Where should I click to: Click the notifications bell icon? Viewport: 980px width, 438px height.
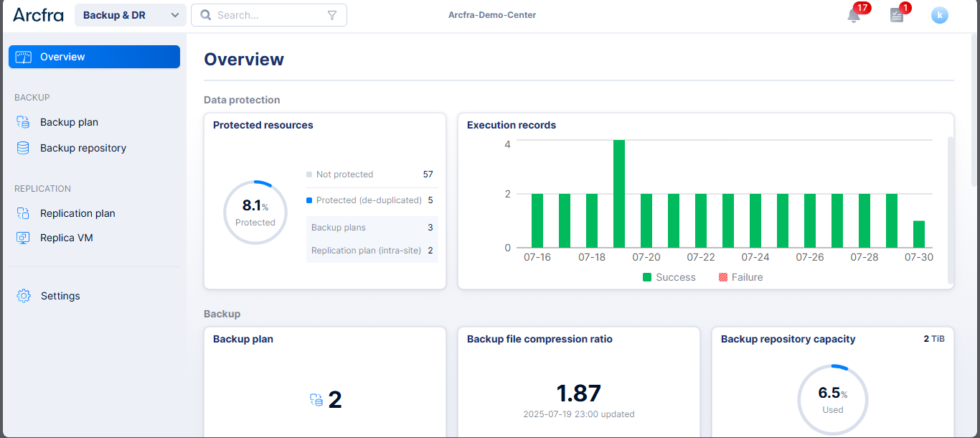click(x=853, y=16)
